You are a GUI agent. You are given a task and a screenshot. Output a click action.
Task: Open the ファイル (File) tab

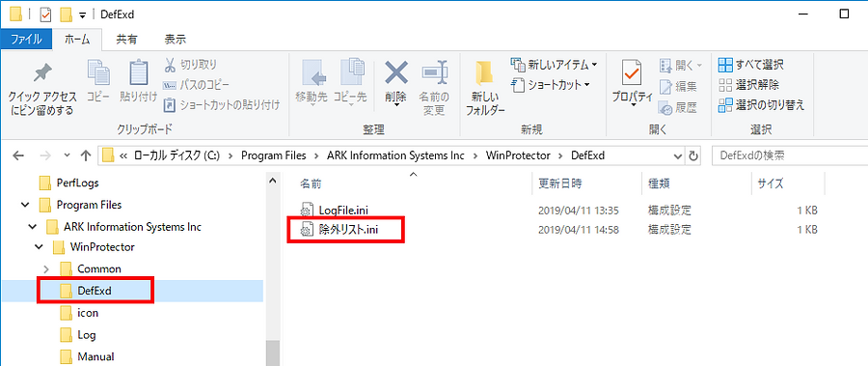[x=26, y=40]
